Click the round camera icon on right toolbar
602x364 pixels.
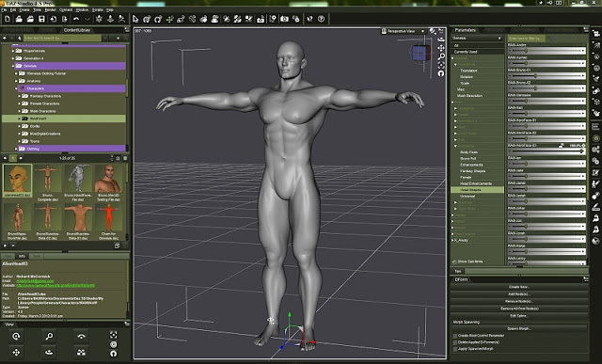595,138
